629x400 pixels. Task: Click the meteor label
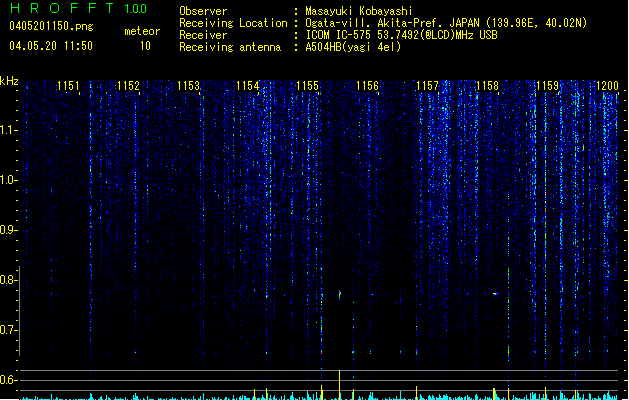[142, 31]
